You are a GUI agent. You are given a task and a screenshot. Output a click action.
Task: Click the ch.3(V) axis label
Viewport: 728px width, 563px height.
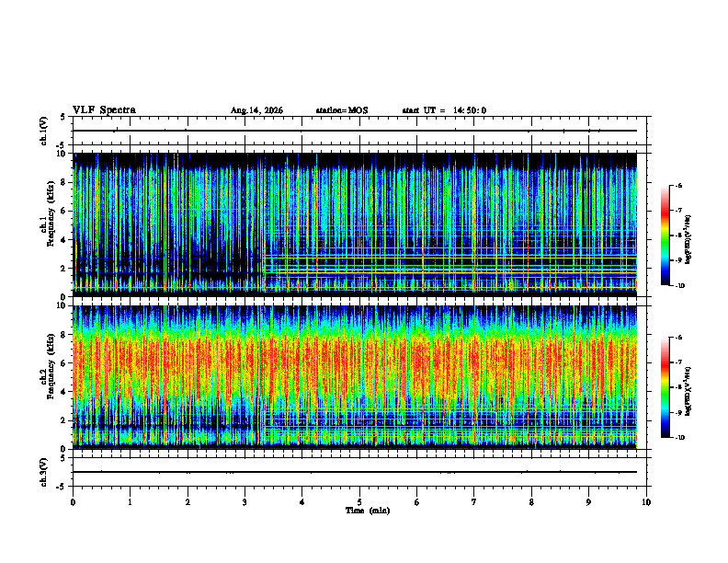click(x=44, y=472)
